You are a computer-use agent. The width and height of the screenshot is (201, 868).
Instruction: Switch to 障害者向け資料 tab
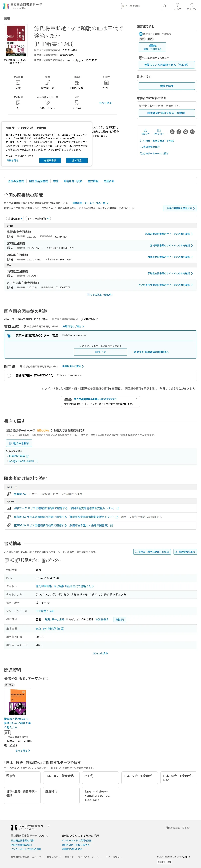[x=73, y=181]
